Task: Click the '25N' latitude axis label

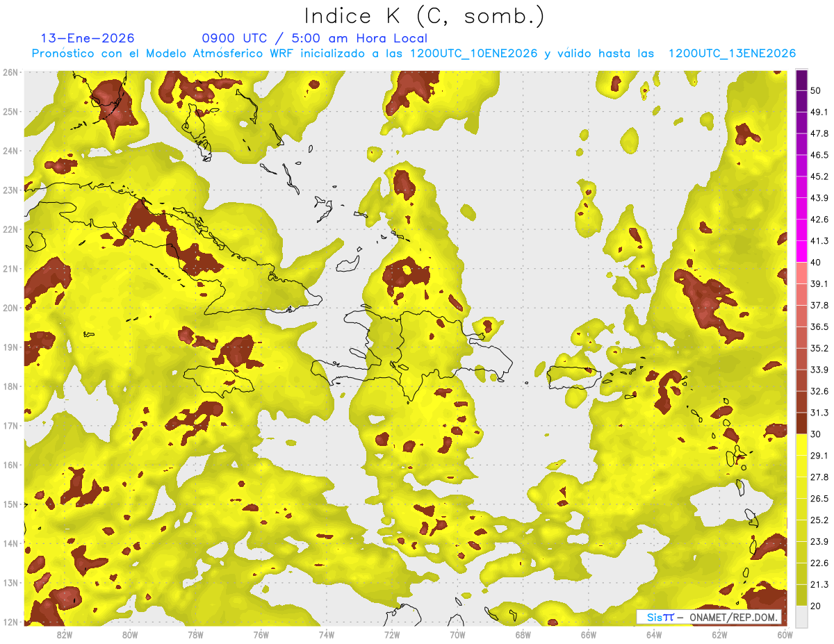Action: click(11, 111)
